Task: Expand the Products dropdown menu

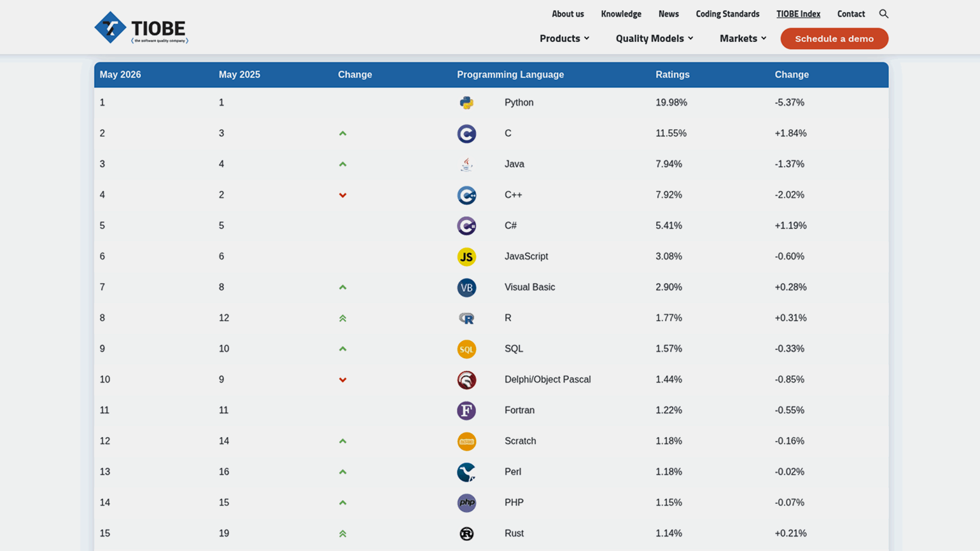Action: point(564,38)
